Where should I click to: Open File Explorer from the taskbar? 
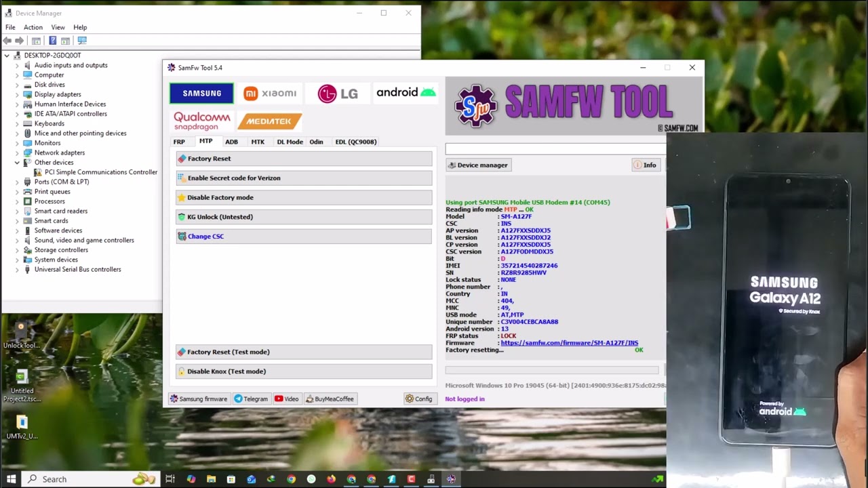point(211,479)
